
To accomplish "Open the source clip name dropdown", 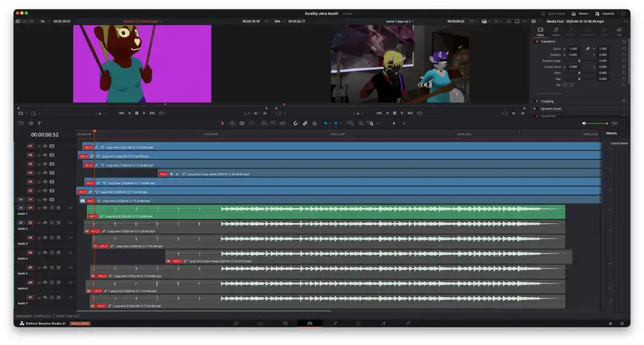I will (x=142, y=21).
